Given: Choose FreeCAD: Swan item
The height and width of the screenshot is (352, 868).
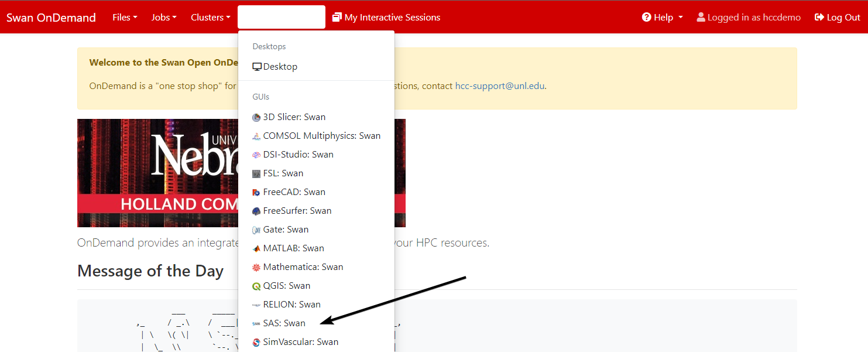Looking at the screenshot, I should [316, 192].
